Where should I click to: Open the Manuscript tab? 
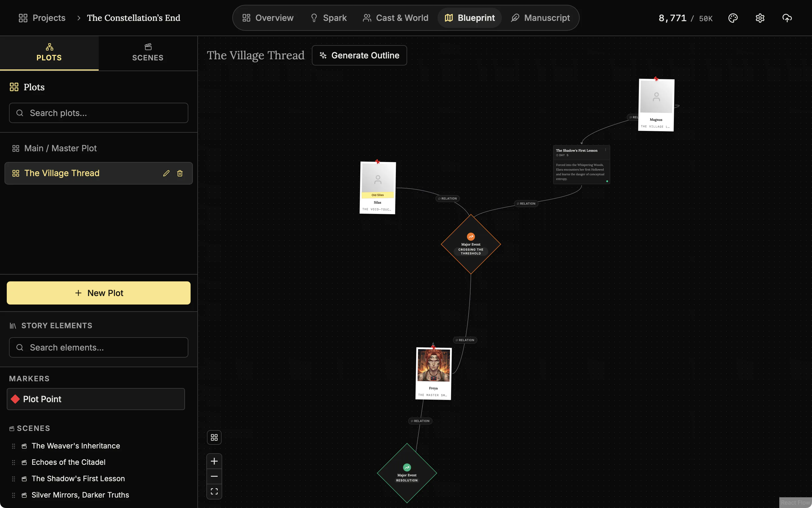coord(540,18)
